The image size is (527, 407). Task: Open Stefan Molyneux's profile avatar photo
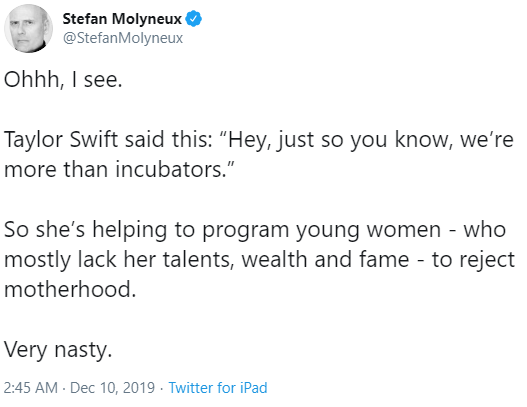point(28,28)
